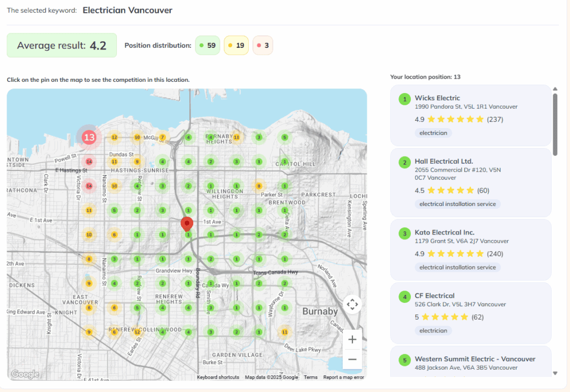
Task: Click the address 526 Clark Dr
Action: 460,305
